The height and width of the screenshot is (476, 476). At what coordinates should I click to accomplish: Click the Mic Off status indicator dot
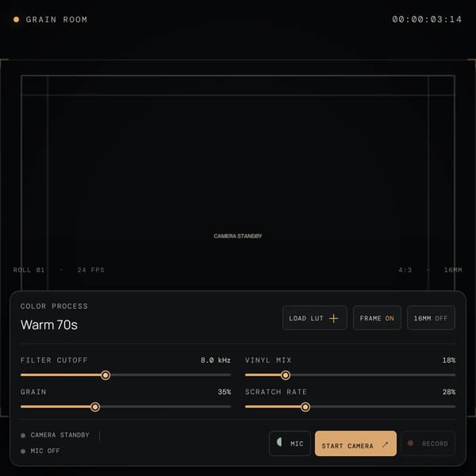(23, 451)
